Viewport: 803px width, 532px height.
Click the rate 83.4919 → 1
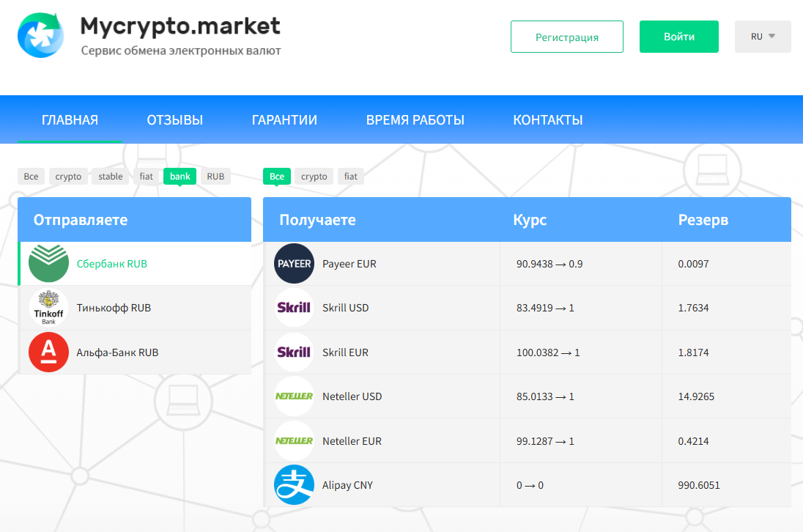[545, 308]
